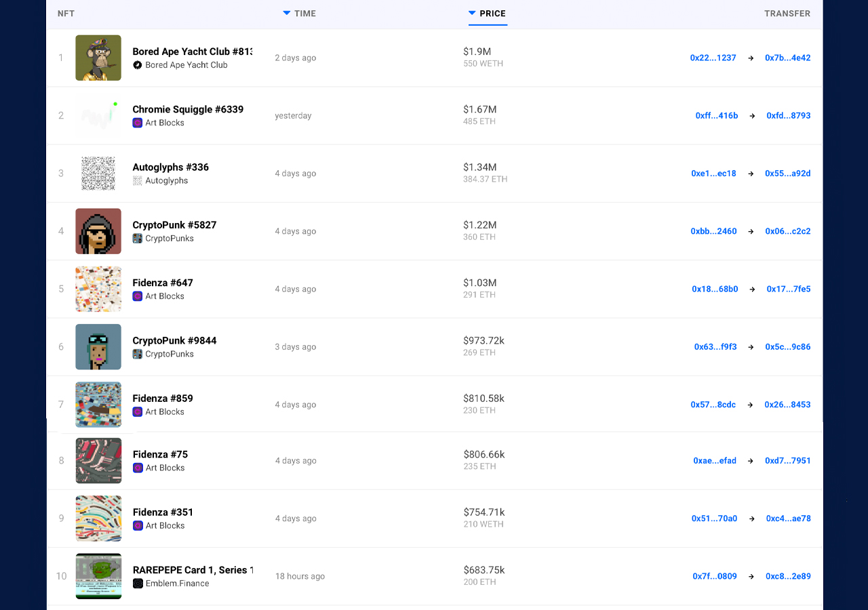
Task: Open the Fidenza #647 thumbnail
Action: click(98, 289)
